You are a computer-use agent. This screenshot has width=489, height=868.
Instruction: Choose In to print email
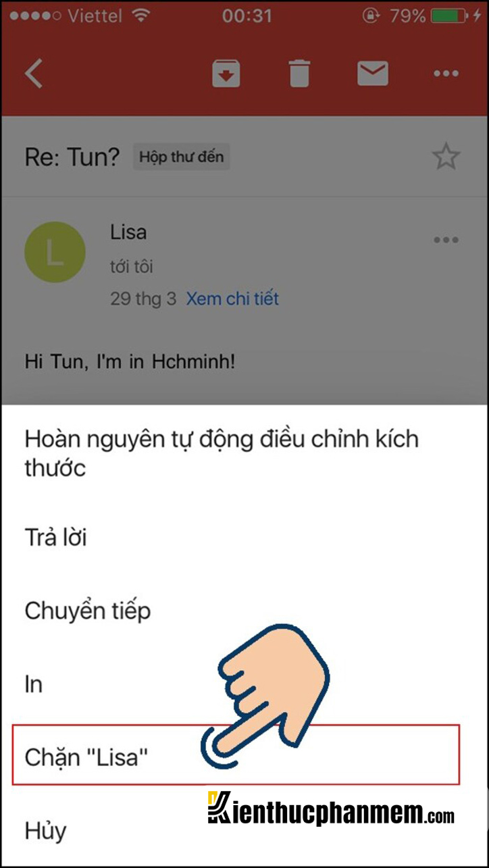coord(244,684)
